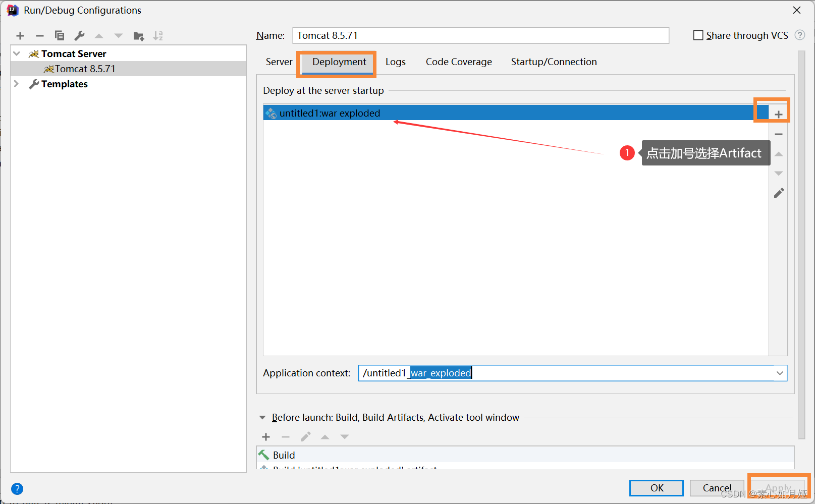Move deployment artifact up
The image size is (815, 504).
[779, 154]
